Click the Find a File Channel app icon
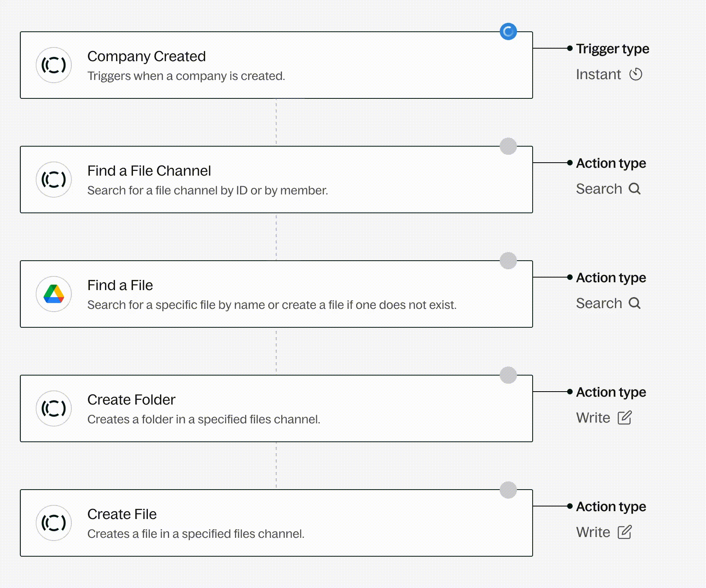 click(x=54, y=180)
